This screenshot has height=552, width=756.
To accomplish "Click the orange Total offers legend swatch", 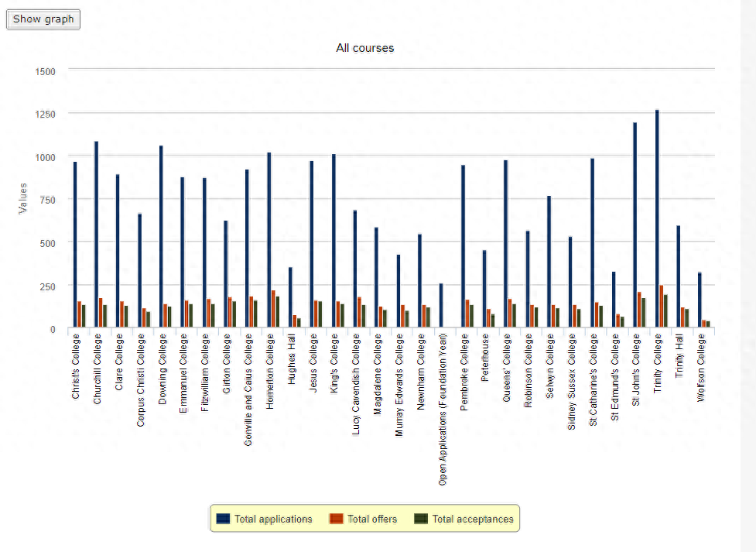I will [337, 519].
